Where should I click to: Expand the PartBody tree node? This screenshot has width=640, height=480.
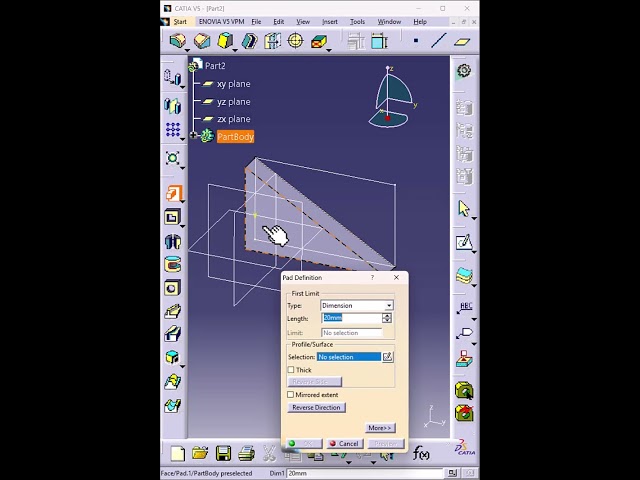coord(193,135)
